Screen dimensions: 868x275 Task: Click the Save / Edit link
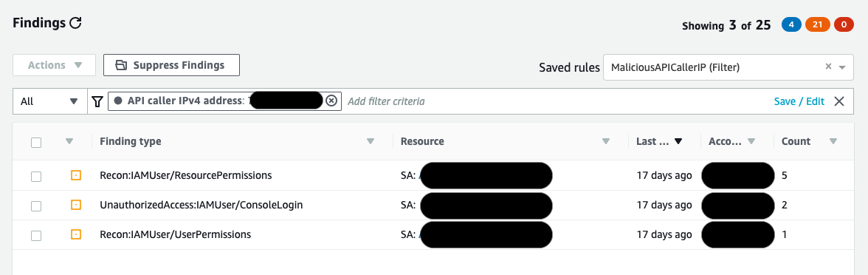799,101
